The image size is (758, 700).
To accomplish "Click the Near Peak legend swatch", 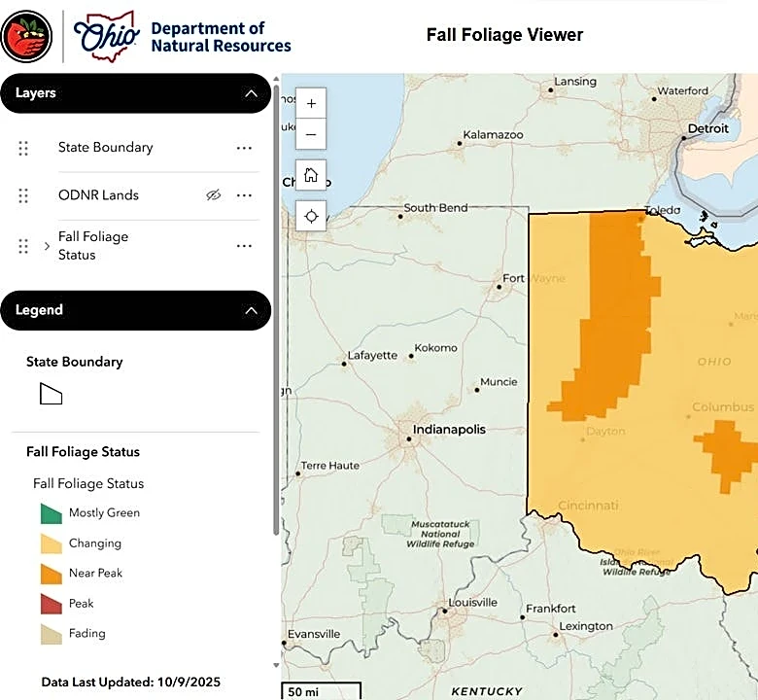I will 52,574.
